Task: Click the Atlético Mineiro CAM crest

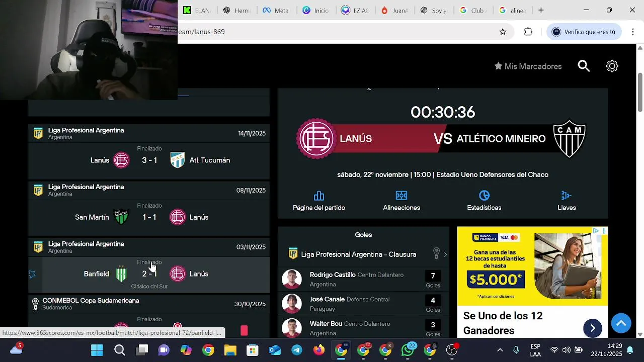Action: point(569,139)
